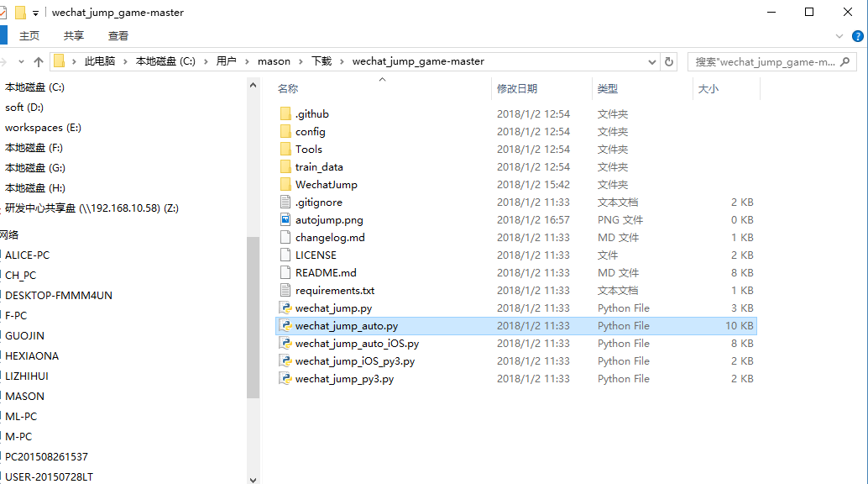Select the wechat_jump_auto_iOS.py Python icon
Screen dimensions: 868x484
click(x=285, y=343)
